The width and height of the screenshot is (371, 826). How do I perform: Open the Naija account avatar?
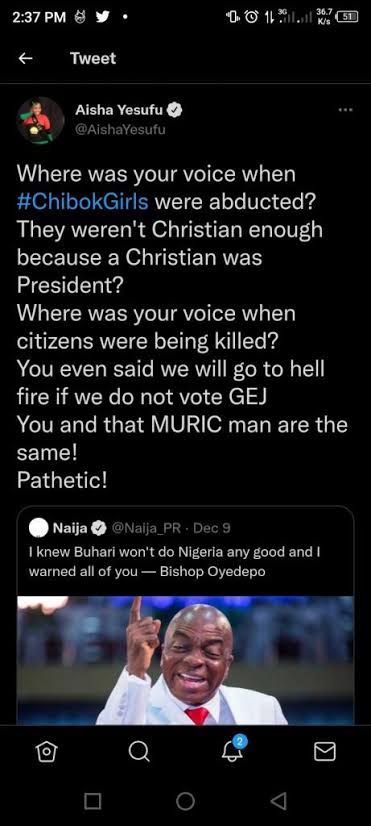pos(38,528)
